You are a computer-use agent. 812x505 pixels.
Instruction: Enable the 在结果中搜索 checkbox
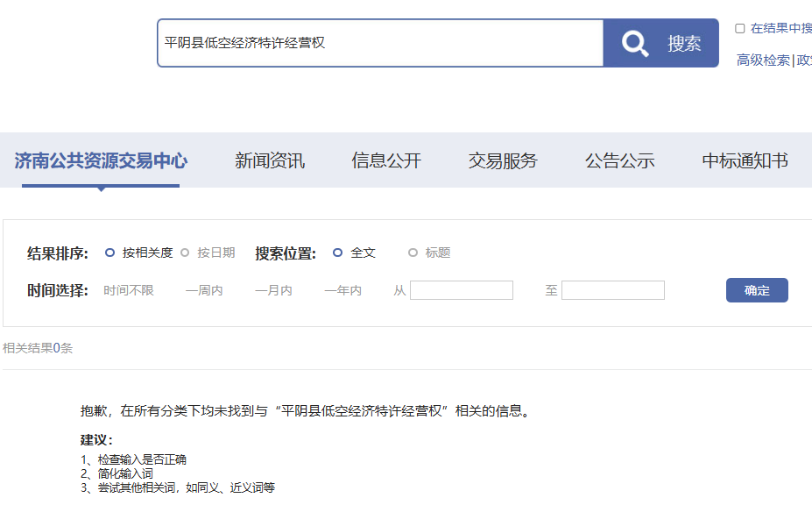pyautogui.click(x=740, y=28)
